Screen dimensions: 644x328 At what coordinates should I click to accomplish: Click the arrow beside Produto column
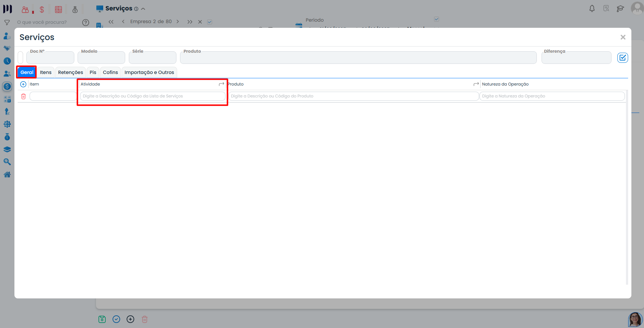click(x=476, y=84)
